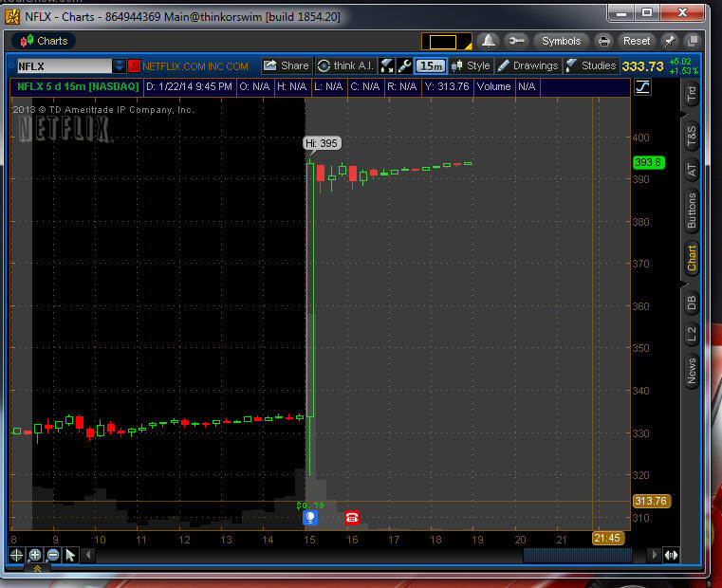The image size is (722, 588).
Task: Open the Charts tab
Action: 44,41
